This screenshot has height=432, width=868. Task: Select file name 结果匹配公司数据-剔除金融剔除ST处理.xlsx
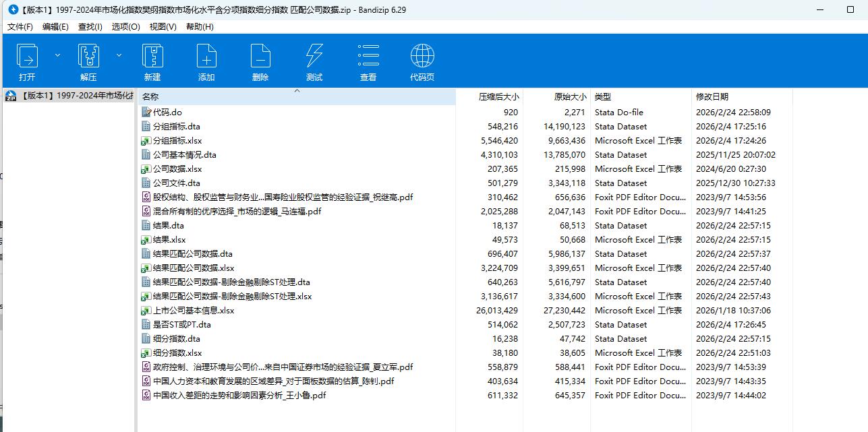tap(233, 297)
